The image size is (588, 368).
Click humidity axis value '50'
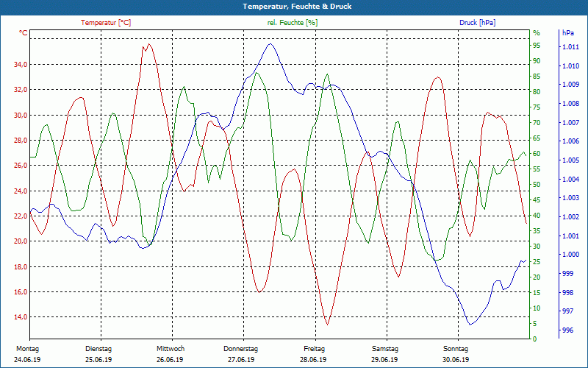[537, 185]
